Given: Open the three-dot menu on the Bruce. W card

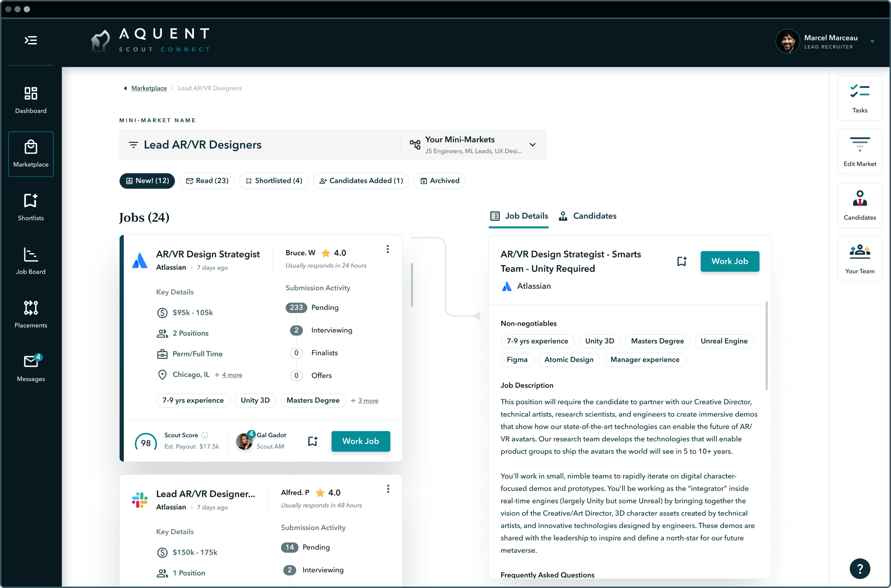Looking at the screenshot, I should pyautogui.click(x=387, y=249).
